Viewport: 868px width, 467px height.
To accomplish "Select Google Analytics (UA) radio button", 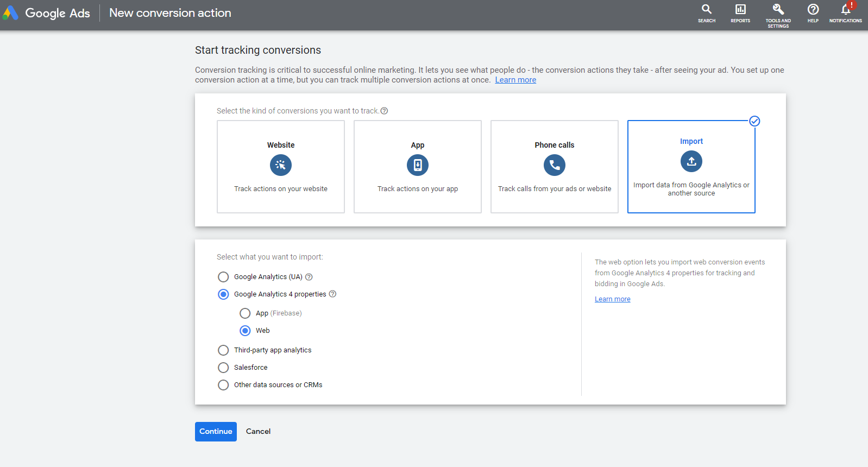I will [x=223, y=277].
